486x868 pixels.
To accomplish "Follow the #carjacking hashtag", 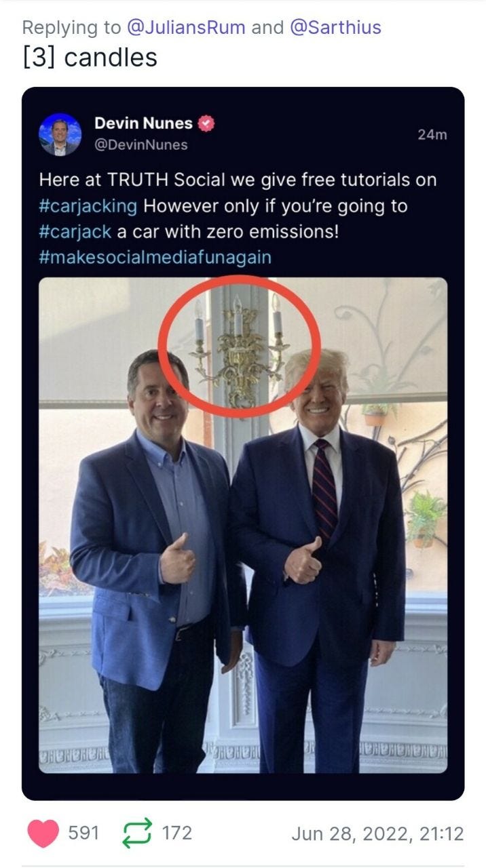I will click(x=88, y=205).
